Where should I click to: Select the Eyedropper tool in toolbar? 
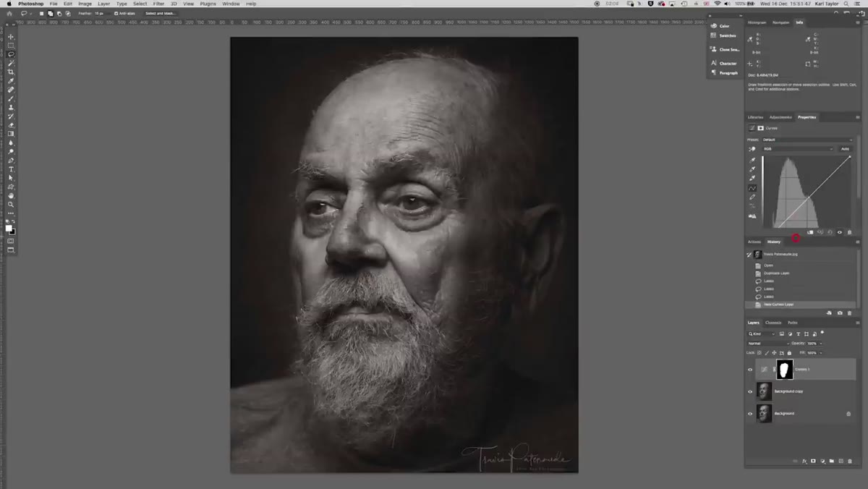(11, 81)
